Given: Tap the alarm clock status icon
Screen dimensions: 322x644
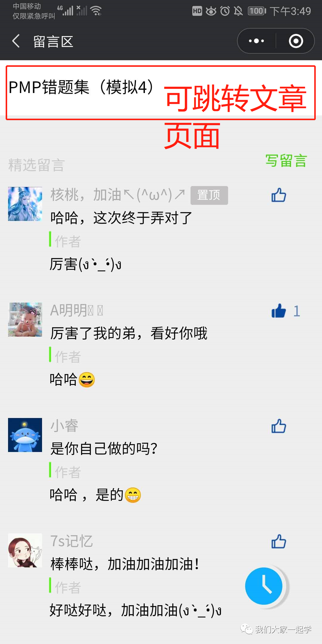Looking at the screenshot, I should (x=225, y=11).
